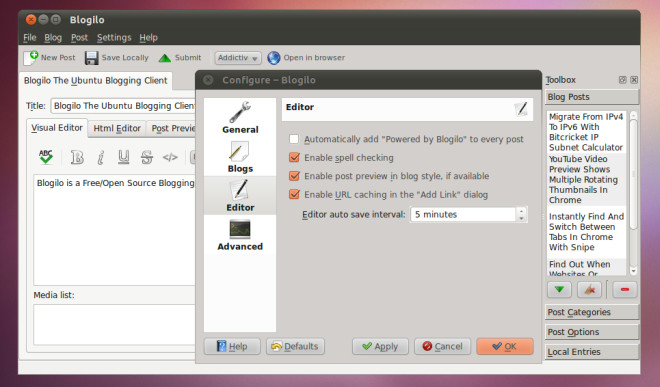Image resolution: width=660 pixels, height=387 pixels.
Task: Apply italic formatting in visual editor
Action: [x=100, y=157]
